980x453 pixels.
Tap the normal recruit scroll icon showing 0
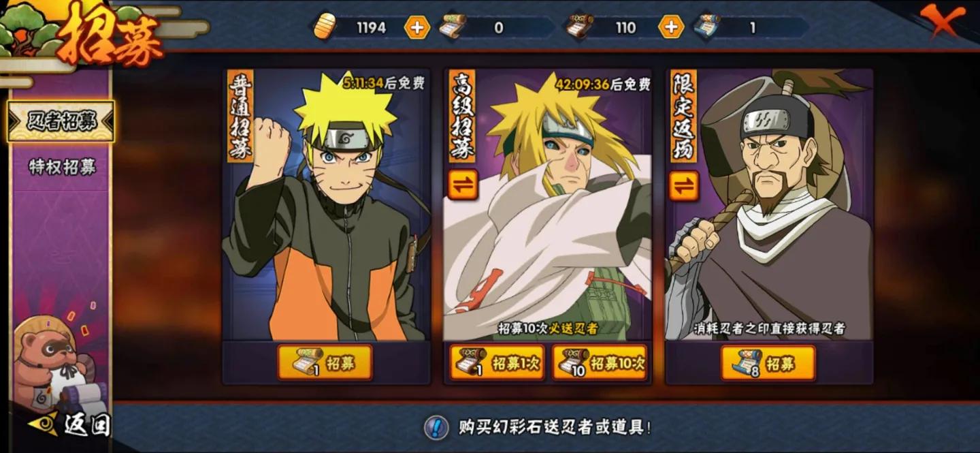click(x=451, y=27)
